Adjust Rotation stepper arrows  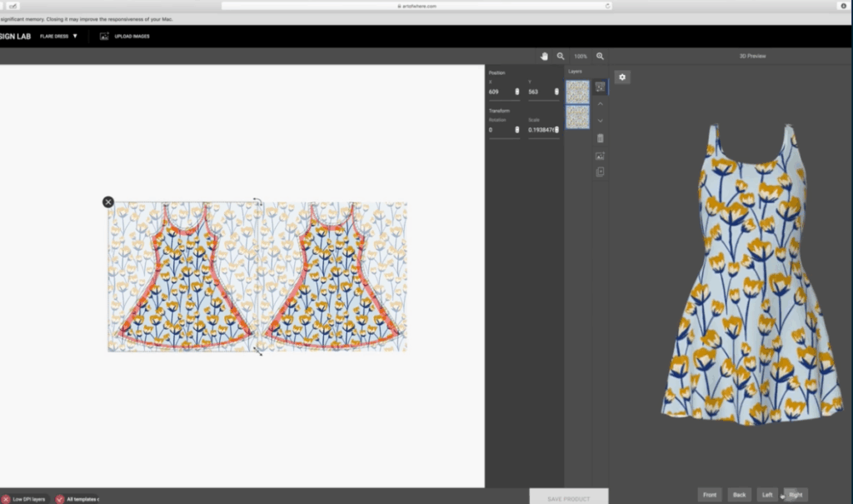[x=516, y=130]
